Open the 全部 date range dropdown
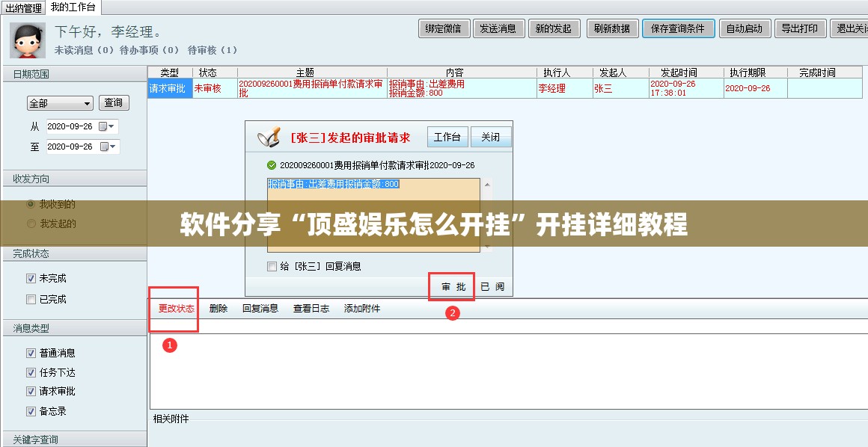The width and height of the screenshot is (868, 447). click(60, 103)
